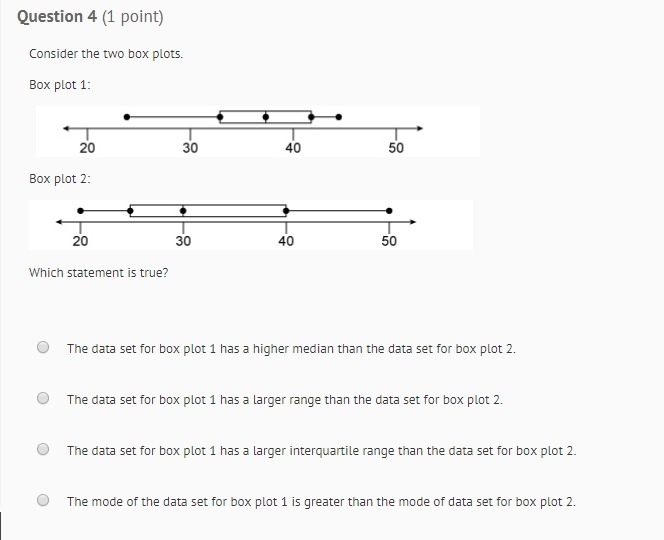Click the 'Box plot 1:' label
Viewport: 664px width, 540px height.
60,85
